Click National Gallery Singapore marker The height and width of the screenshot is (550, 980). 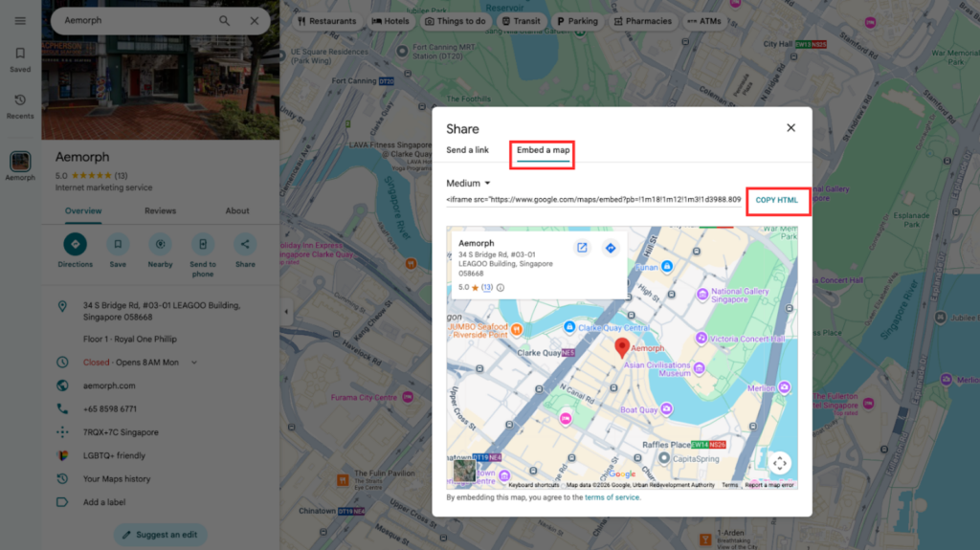(x=702, y=294)
